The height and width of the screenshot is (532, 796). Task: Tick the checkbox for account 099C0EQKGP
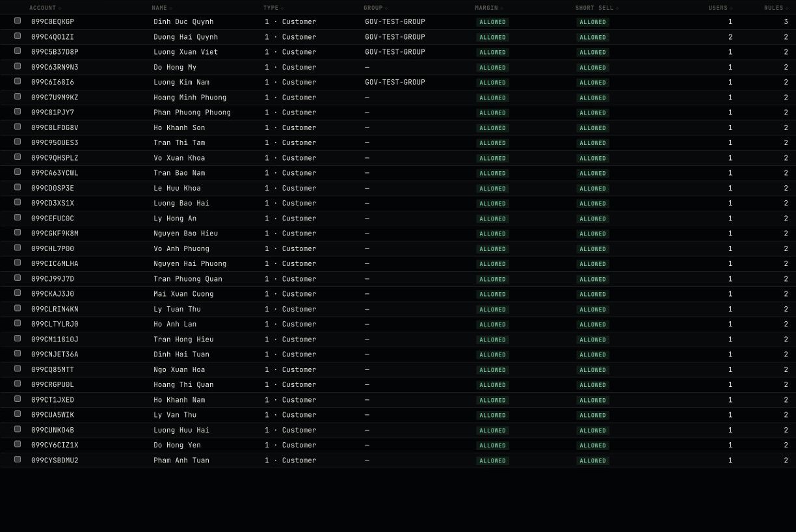pyautogui.click(x=18, y=21)
